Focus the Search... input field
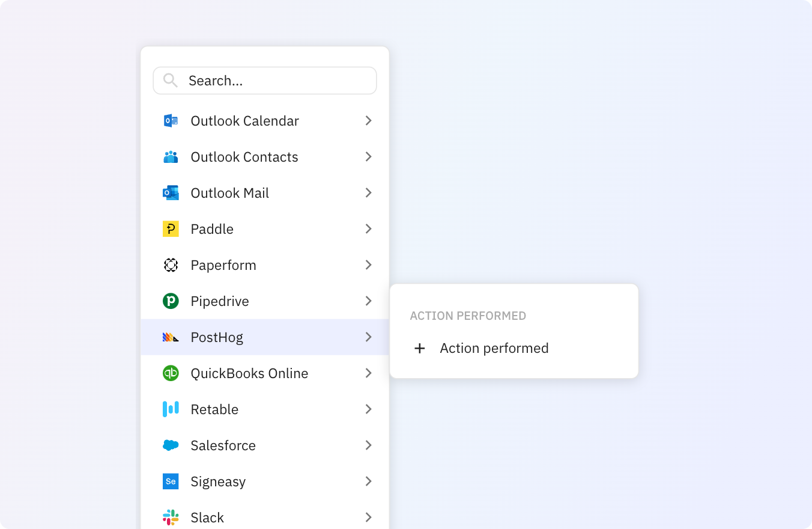 [x=265, y=81]
